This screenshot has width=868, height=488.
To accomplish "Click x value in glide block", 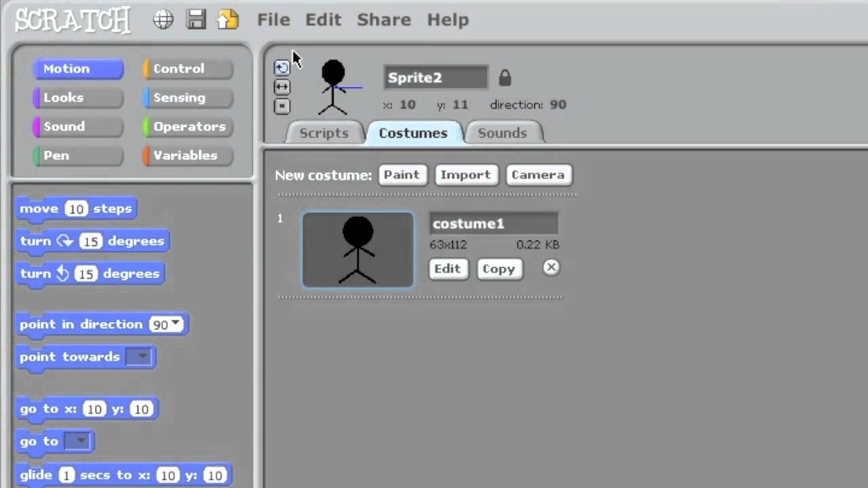I will (x=168, y=475).
